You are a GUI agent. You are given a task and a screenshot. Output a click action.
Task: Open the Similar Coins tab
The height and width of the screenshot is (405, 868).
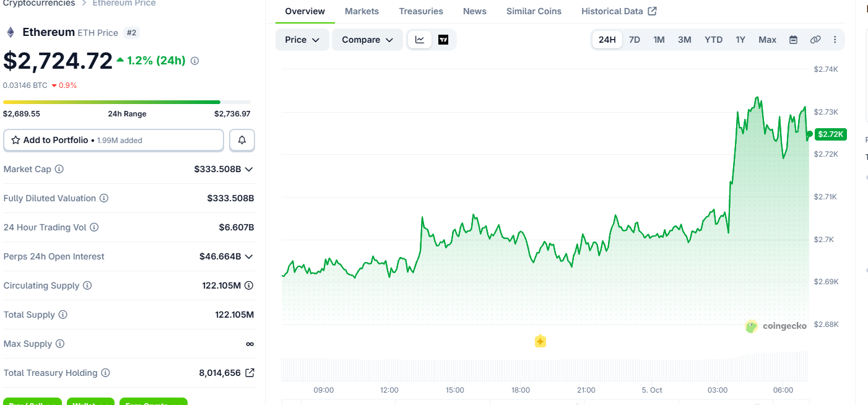pyautogui.click(x=534, y=11)
